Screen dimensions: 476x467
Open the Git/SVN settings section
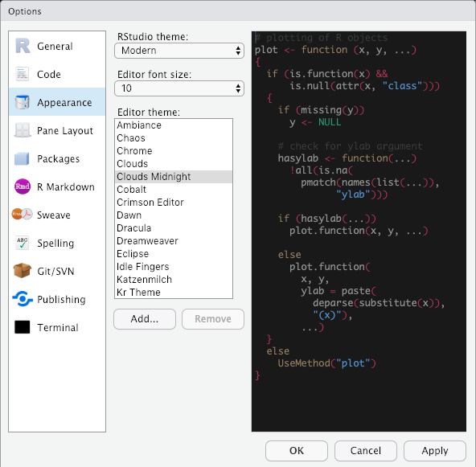point(57,271)
